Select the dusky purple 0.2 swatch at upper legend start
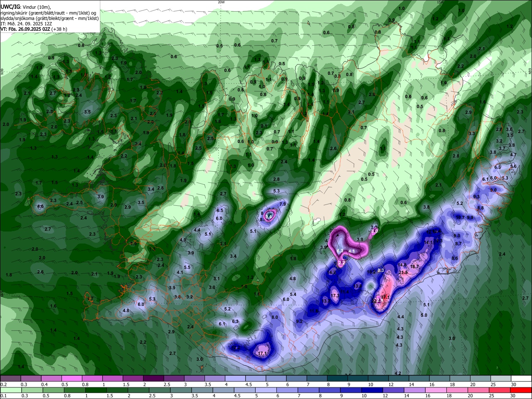The width and height of the screenshot is (532, 399). [10, 378]
